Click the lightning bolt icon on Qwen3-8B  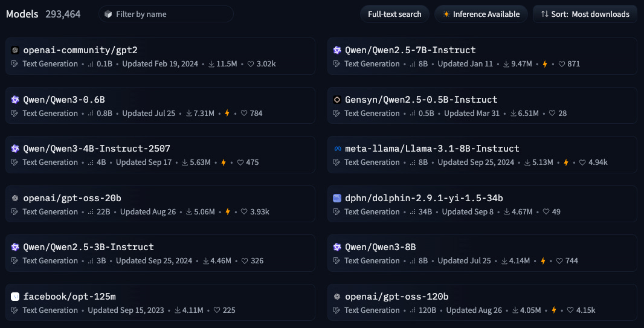pos(543,261)
